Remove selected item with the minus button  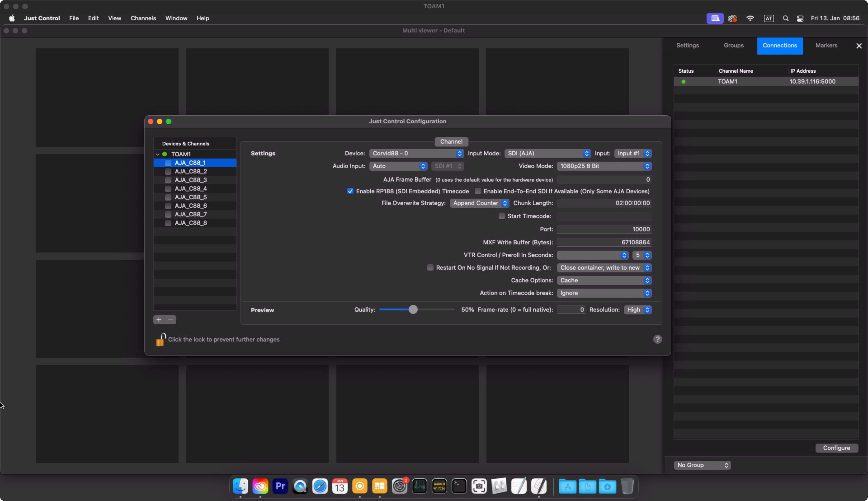tap(170, 320)
